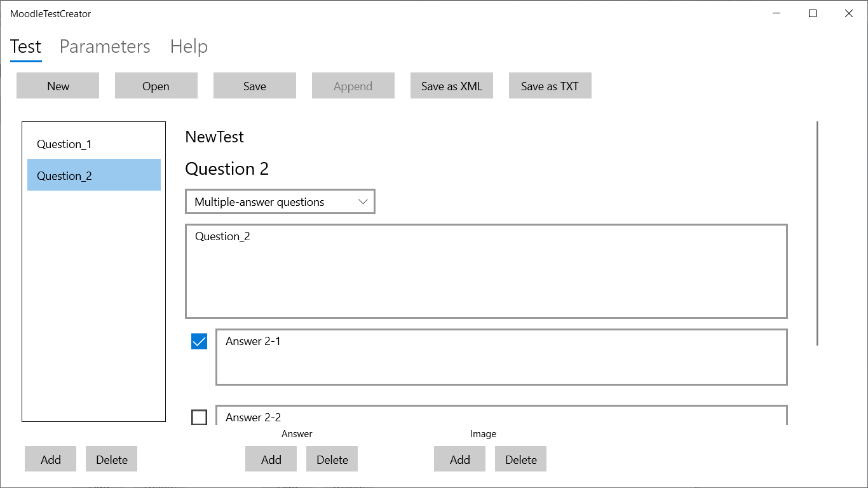This screenshot has height=488, width=868.
Task: Switch to the Parameters tab
Action: pyautogui.click(x=105, y=47)
